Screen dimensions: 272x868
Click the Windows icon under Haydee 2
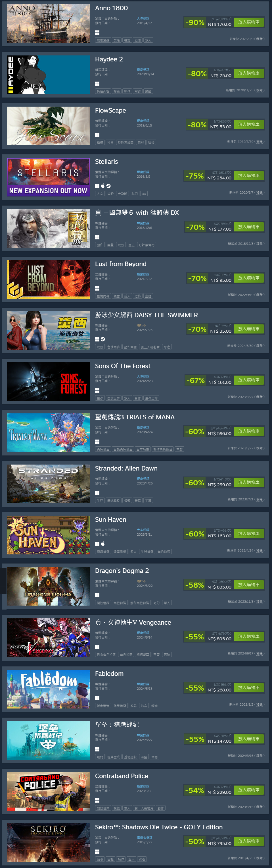97,84
